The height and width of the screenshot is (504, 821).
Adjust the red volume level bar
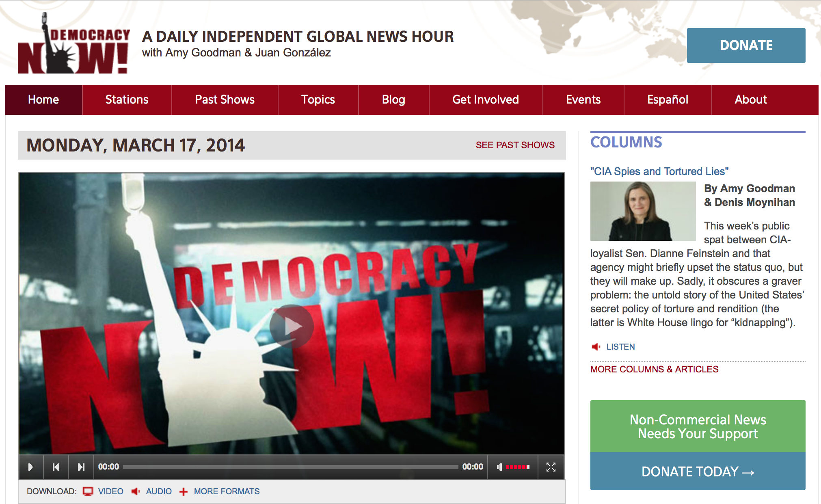pos(518,467)
